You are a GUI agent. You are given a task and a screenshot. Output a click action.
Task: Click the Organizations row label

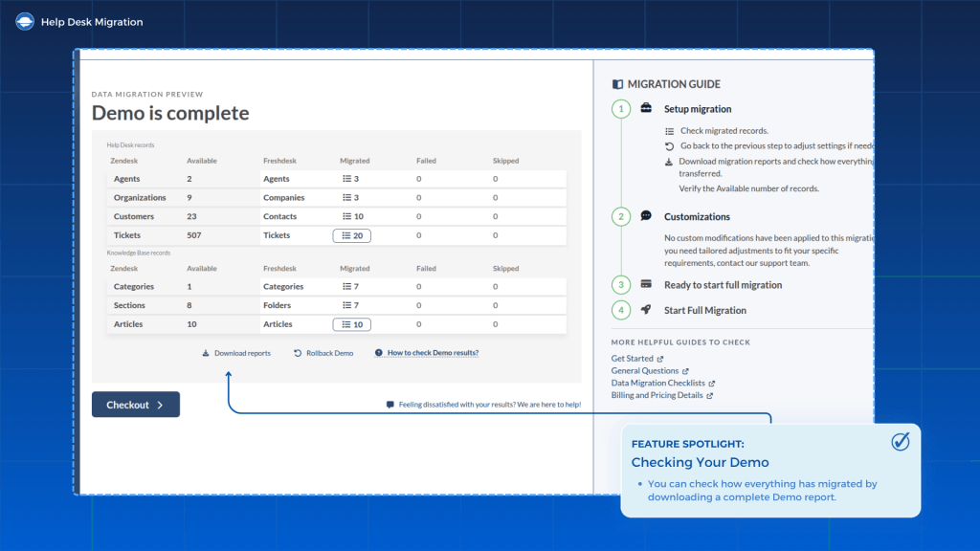[140, 197]
